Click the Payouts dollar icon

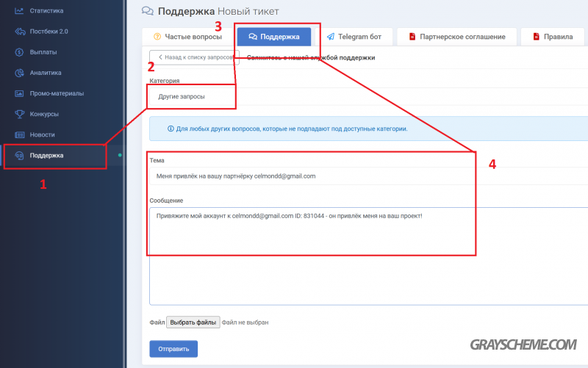[x=20, y=52]
